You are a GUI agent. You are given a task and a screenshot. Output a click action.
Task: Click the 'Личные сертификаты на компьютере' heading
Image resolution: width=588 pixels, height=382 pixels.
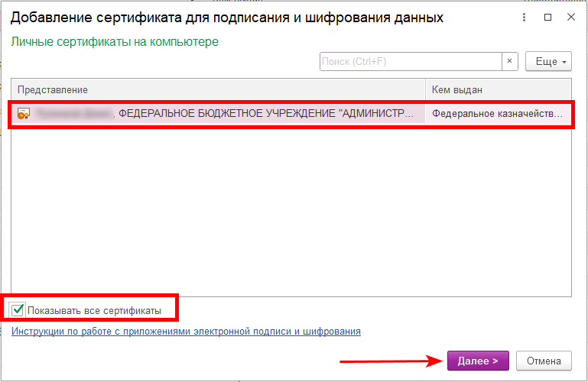coord(115,41)
